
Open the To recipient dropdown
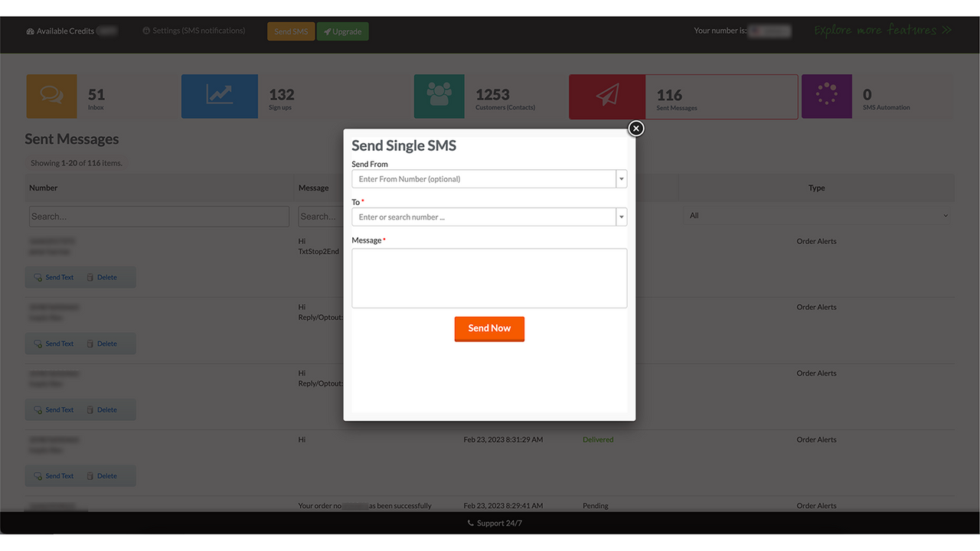click(621, 217)
